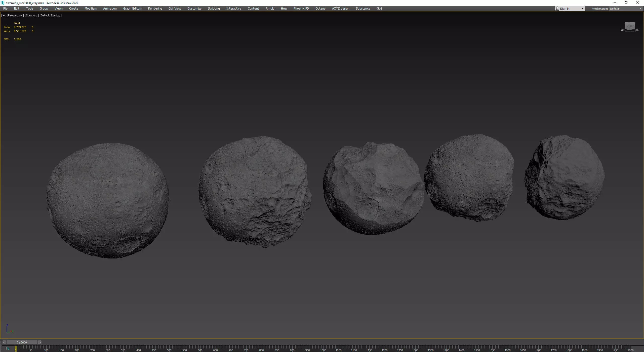The image size is (644, 352).
Task: Click the Verts count 8 531 522
Action: [20, 31]
